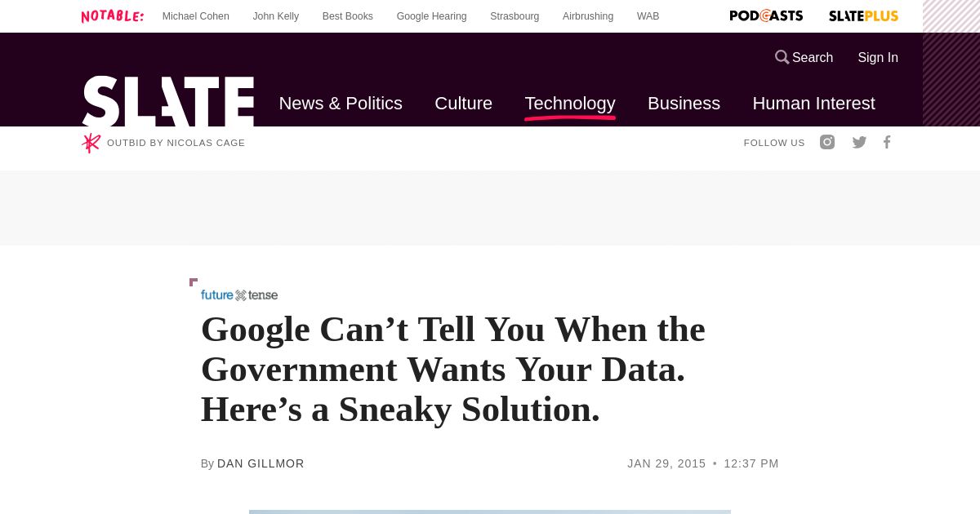This screenshot has height=514, width=980.
Task: Open the Slate Plus logo link
Action: click(x=863, y=16)
